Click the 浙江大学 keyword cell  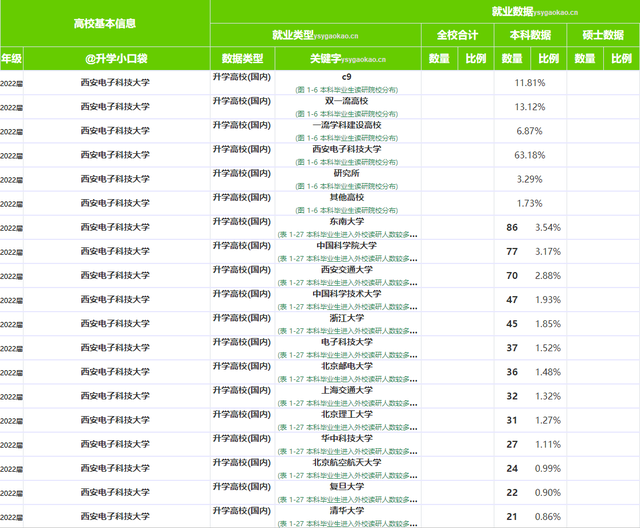pyautogui.click(x=346, y=318)
